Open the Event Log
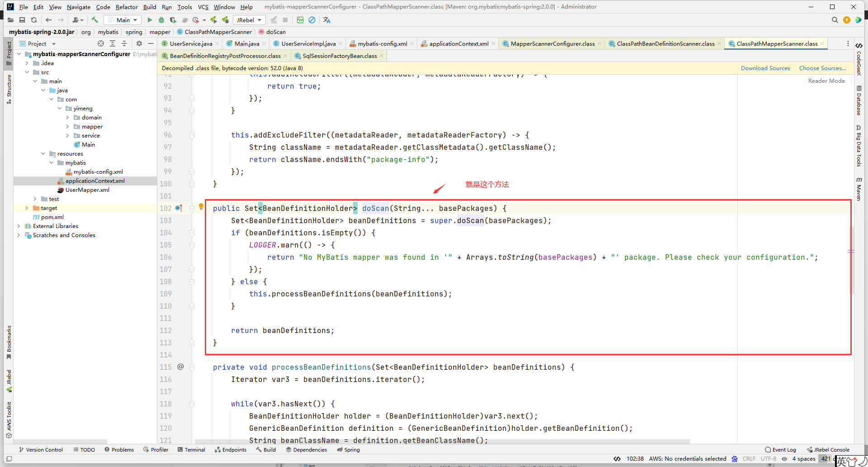 click(x=780, y=450)
